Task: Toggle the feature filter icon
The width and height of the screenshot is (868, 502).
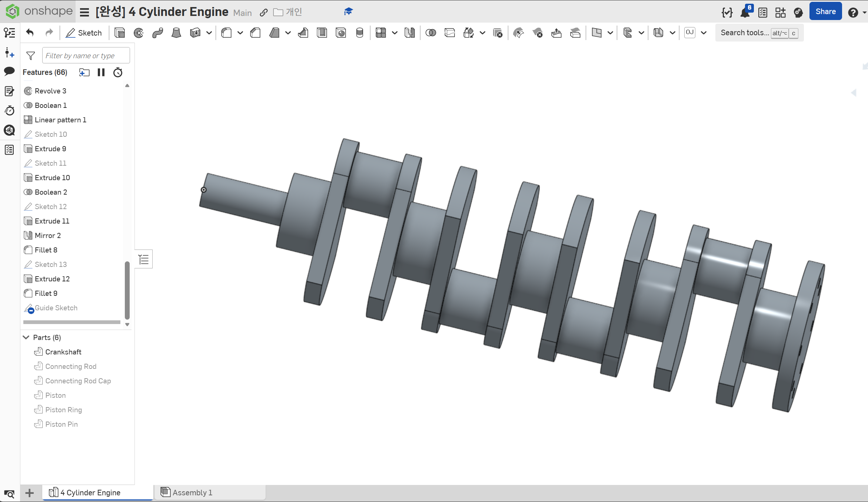Action: pyautogui.click(x=31, y=56)
